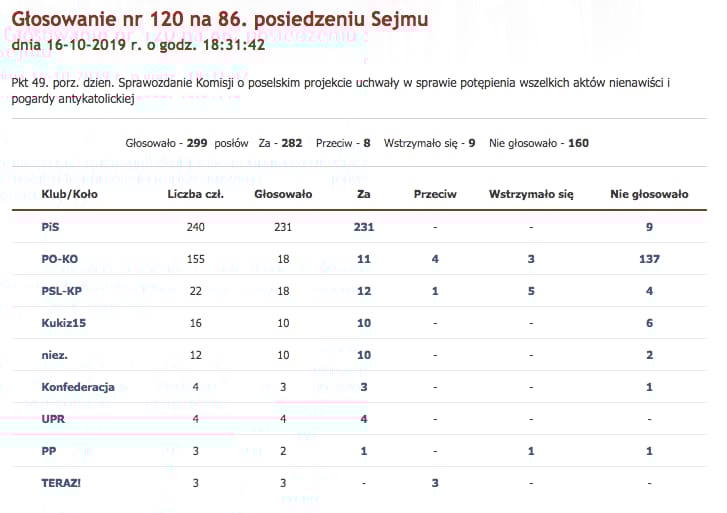
Task: Click PiS member count 240
Action: [195, 227]
